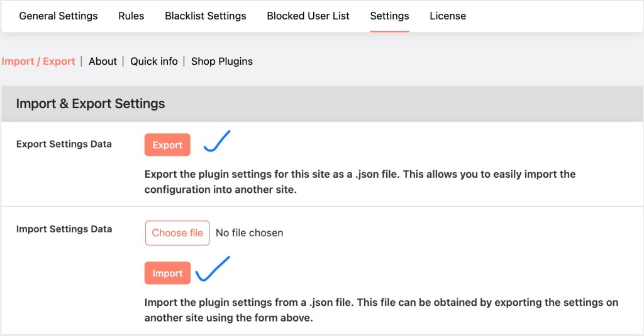644x336 pixels.
Task: Switch to the Rules tab
Action: [131, 16]
